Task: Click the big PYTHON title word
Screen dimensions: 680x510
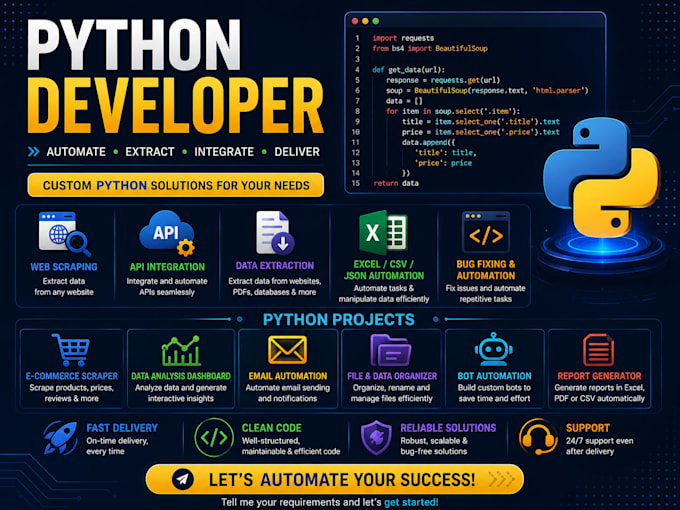Action: [x=134, y=45]
